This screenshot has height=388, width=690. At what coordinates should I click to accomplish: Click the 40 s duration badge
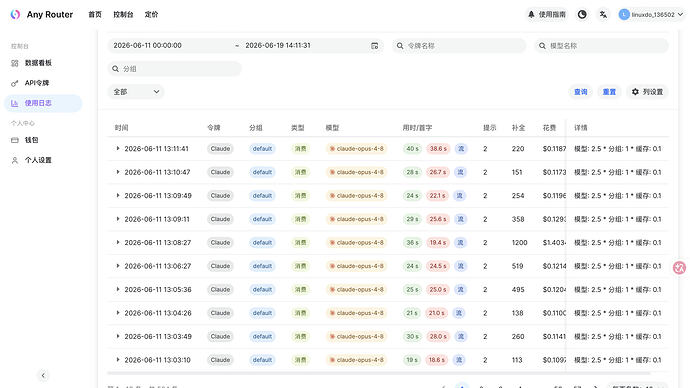coord(412,149)
